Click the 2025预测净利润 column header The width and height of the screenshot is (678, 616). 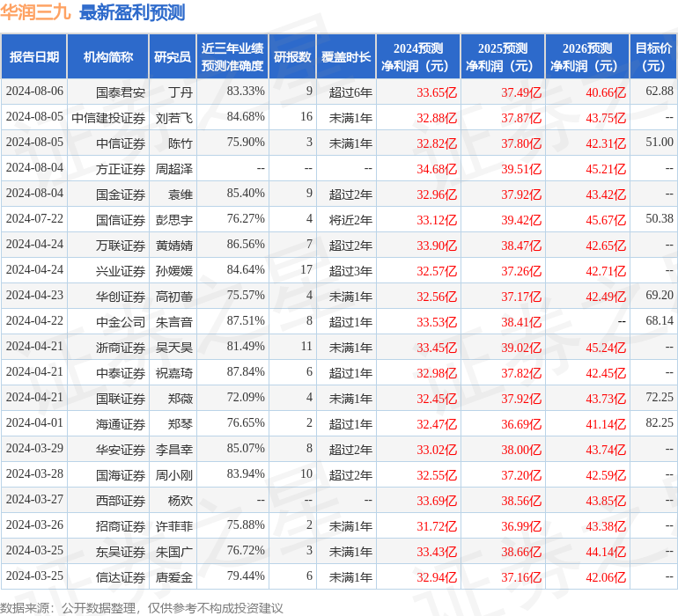click(x=503, y=56)
